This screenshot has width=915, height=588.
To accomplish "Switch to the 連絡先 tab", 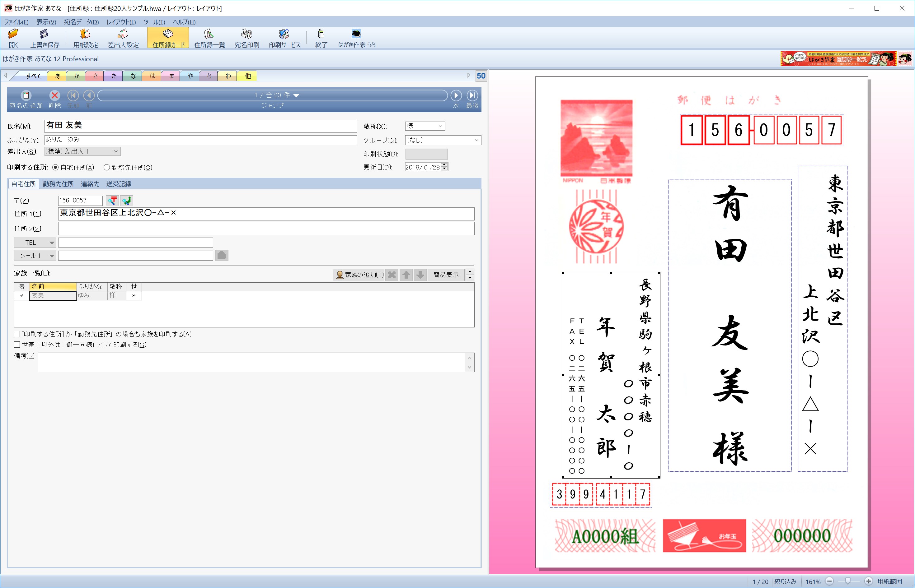I will [90, 184].
